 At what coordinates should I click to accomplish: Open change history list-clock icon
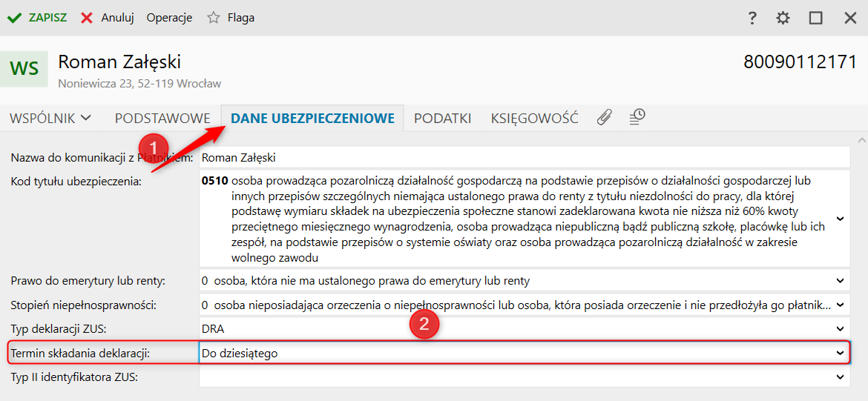pyautogui.click(x=637, y=117)
